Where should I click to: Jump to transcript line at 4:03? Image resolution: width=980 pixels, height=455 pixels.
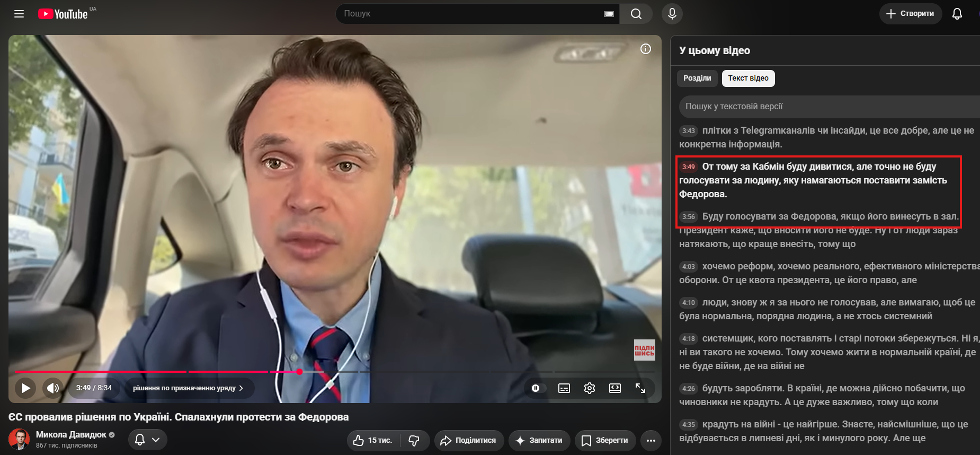(828, 273)
